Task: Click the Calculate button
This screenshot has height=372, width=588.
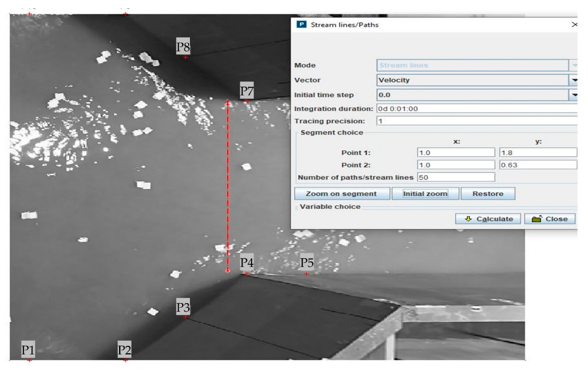Action: [x=488, y=219]
